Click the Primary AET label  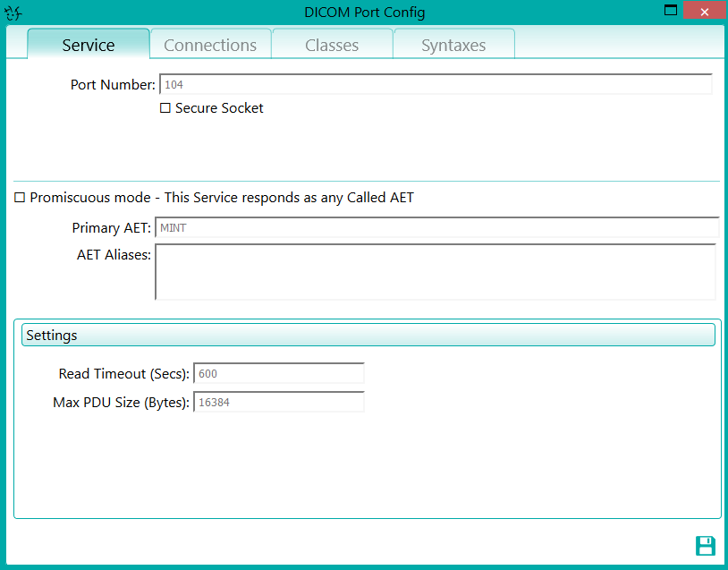[x=112, y=227]
